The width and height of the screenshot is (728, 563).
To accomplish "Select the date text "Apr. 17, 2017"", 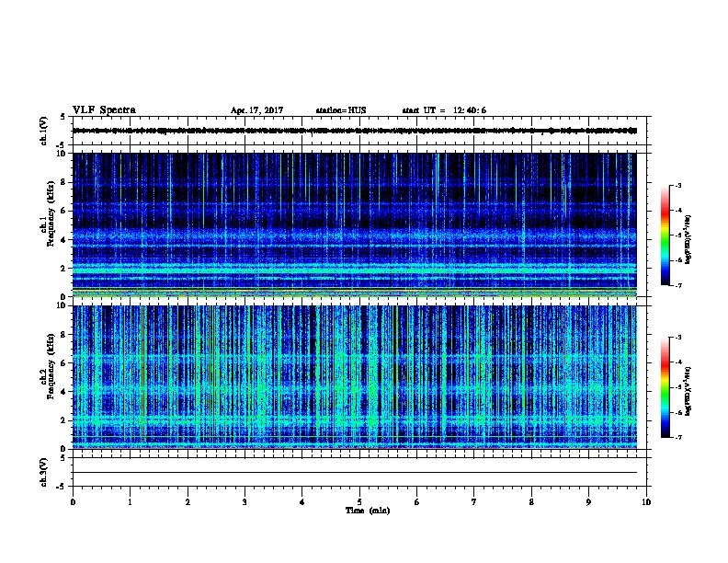I will [256, 110].
